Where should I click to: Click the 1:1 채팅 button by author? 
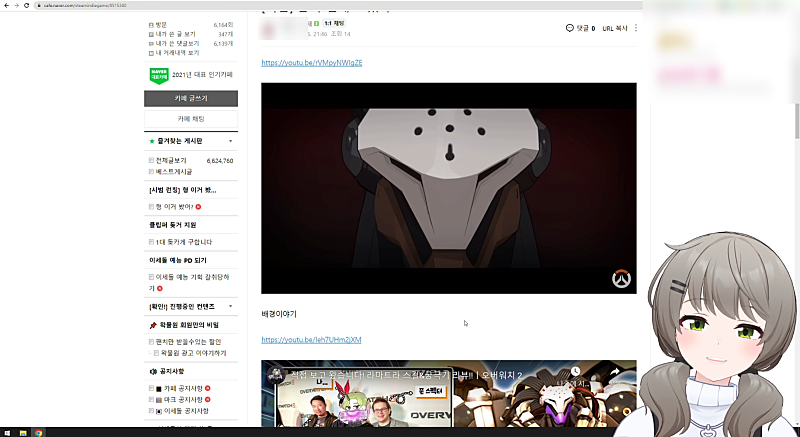click(x=334, y=23)
